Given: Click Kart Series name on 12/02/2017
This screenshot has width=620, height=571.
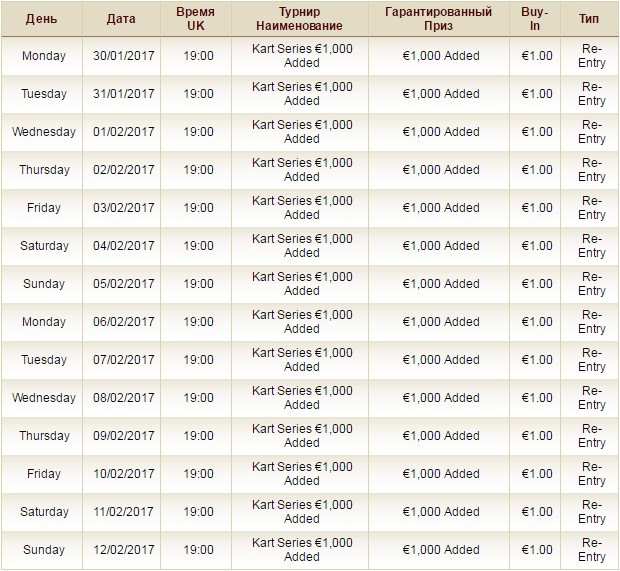Looking at the screenshot, I should (x=302, y=549).
